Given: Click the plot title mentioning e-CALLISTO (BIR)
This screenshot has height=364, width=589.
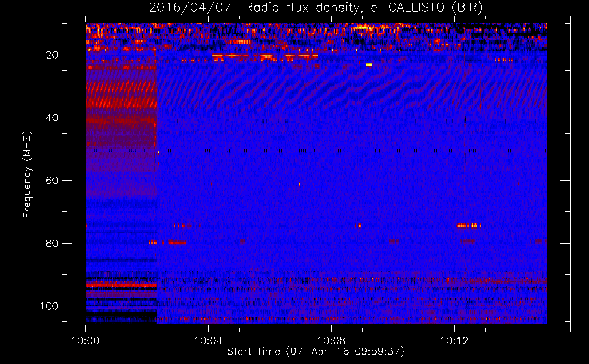Looking at the screenshot, I should point(316,8).
